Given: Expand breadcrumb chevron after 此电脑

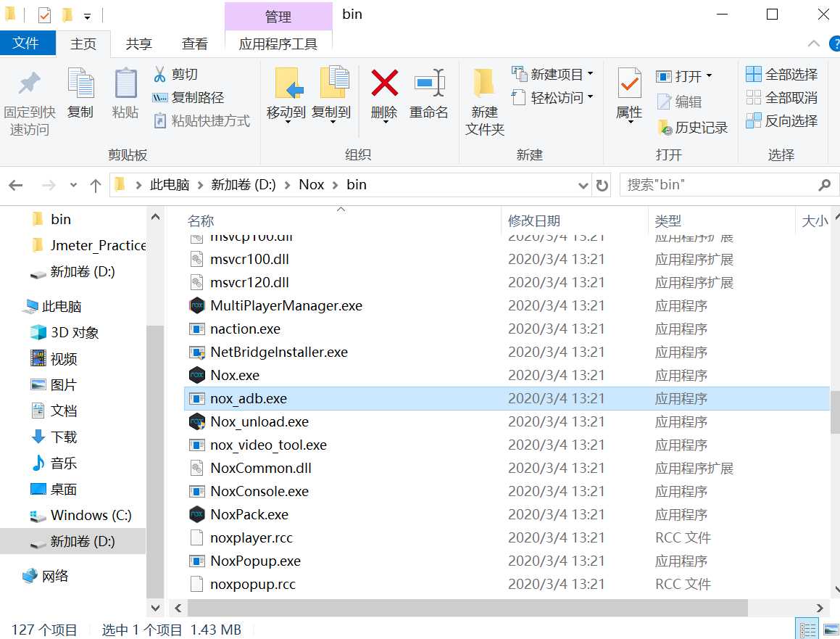Looking at the screenshot, I should 200,186.
